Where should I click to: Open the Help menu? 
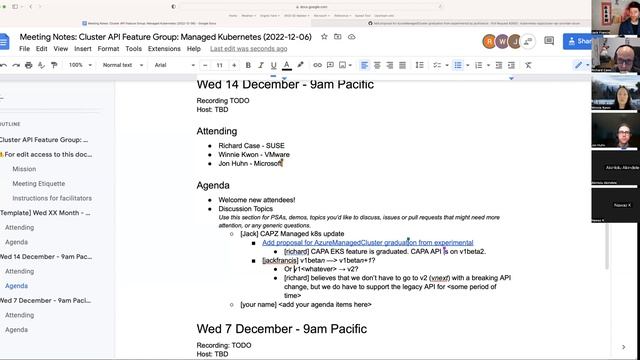pyautogui.click(x=194, y=49)
